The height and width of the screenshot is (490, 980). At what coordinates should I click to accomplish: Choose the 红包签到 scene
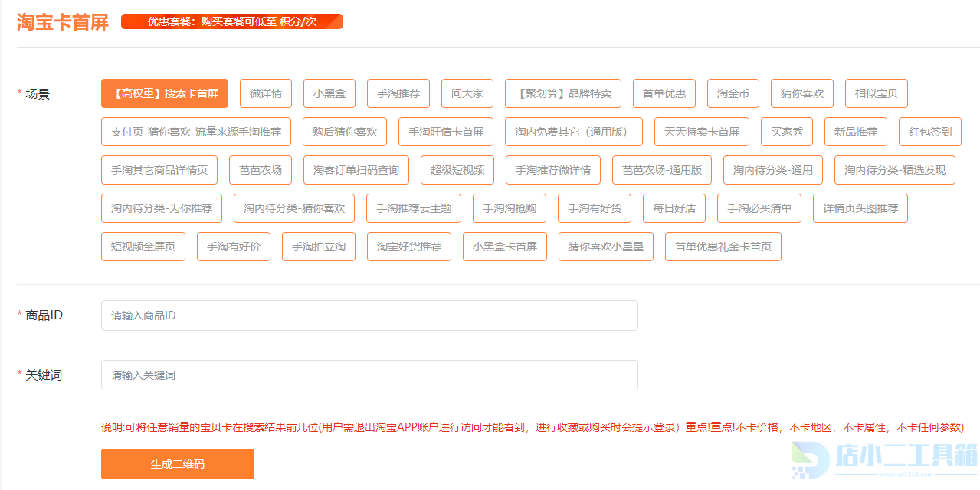pyautogui.click(x=930, y=132)
